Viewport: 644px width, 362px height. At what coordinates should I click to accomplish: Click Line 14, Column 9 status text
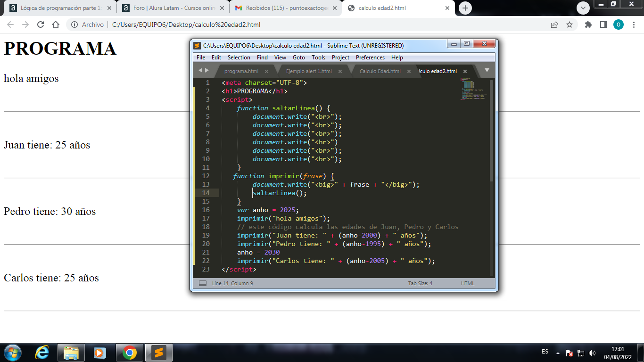(232, 283)
